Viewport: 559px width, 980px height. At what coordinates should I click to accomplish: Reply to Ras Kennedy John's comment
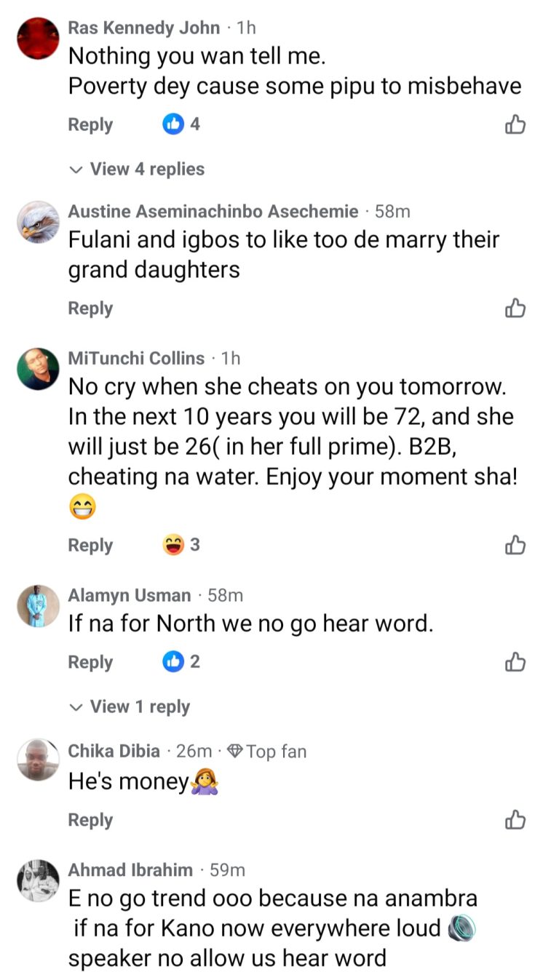[x=90, y=124]
